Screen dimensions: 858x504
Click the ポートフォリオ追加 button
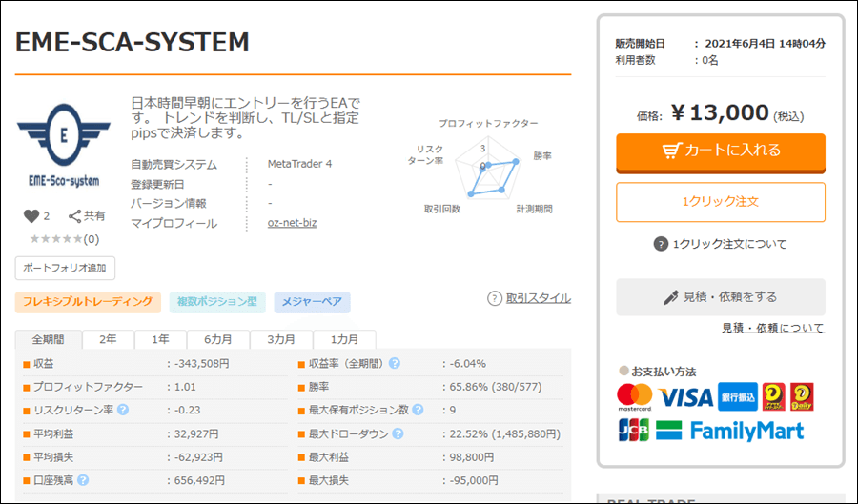[x=65, y=268]
